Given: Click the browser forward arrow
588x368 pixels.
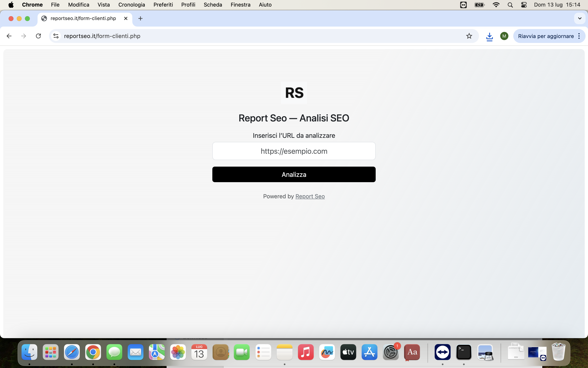Looking at the screenshot, I should click(x=23, y=36).
